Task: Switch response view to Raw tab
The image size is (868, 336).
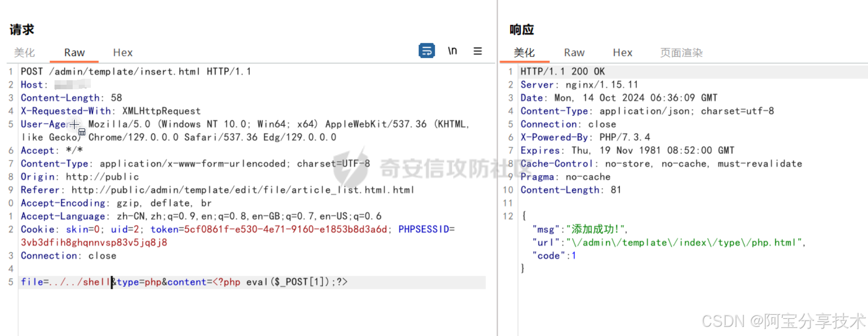Action: [574, 52]
